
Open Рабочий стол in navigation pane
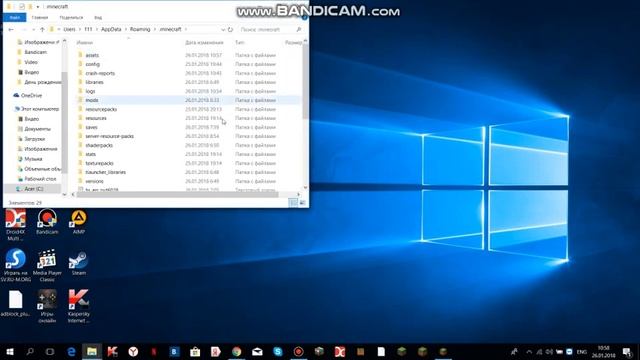[37, 179]
